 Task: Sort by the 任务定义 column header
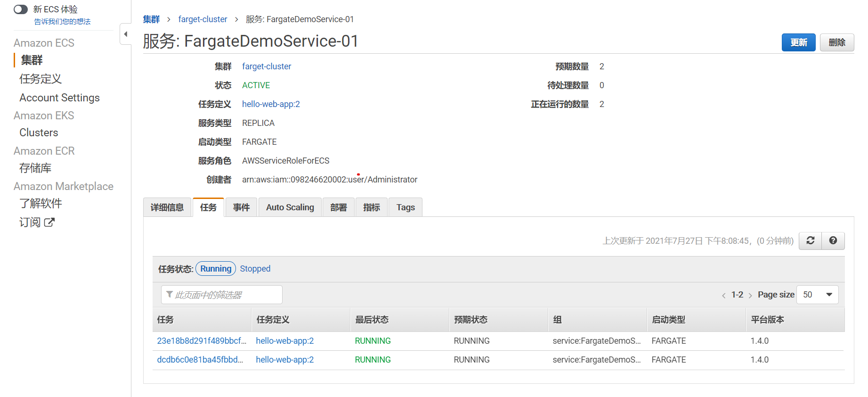[x=301, y=320]
